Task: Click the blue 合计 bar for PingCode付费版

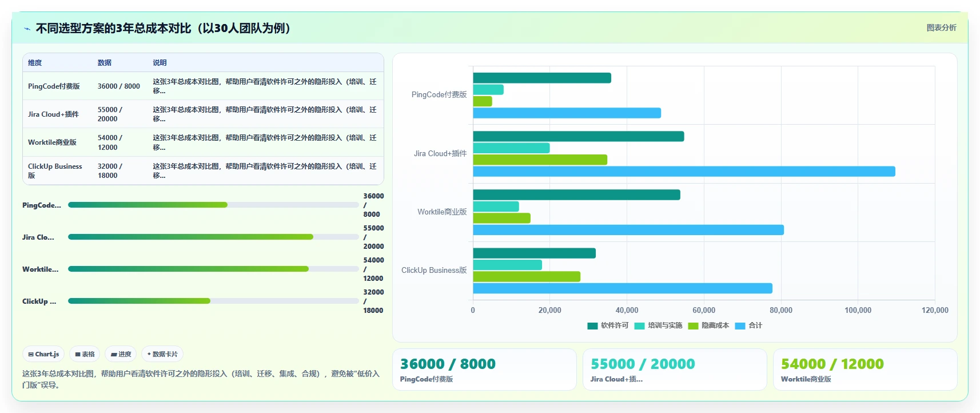Action: [x=567, y=113]
